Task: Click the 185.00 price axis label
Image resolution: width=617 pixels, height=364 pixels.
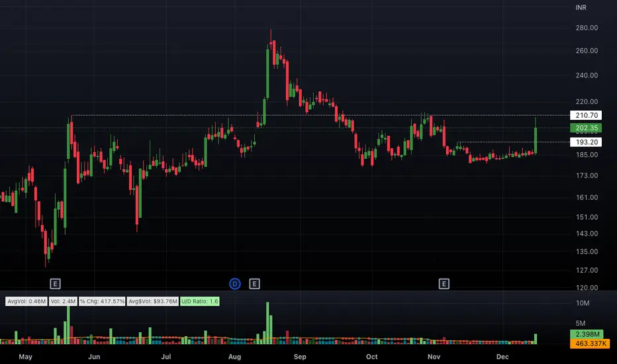Action: tap(587, 155)
